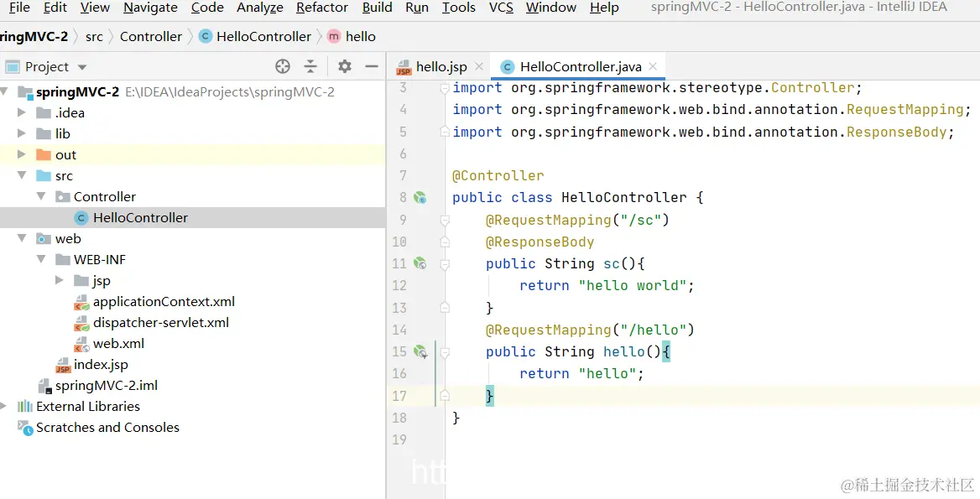Click the Controller breadcrumb
This screenshot has height=499, width=980.
coord(151,37)
